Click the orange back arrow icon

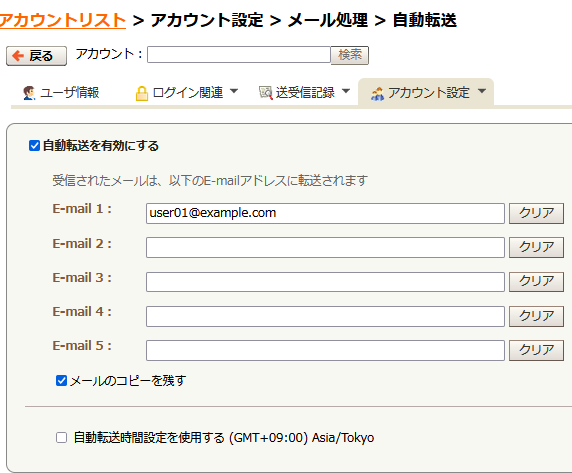pyautogui.click(x=18, y=56)
